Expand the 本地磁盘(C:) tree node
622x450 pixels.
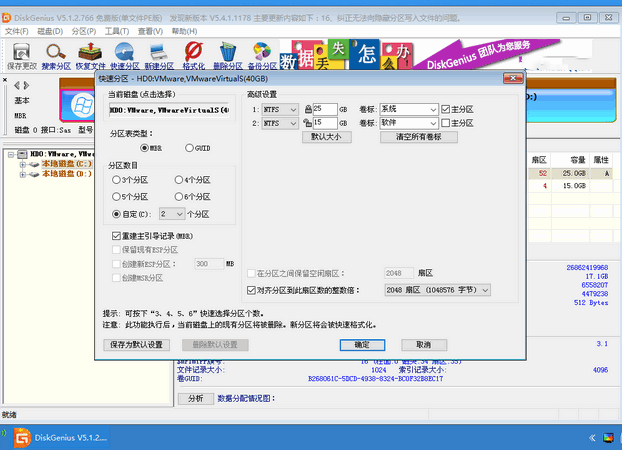point(23,164)
